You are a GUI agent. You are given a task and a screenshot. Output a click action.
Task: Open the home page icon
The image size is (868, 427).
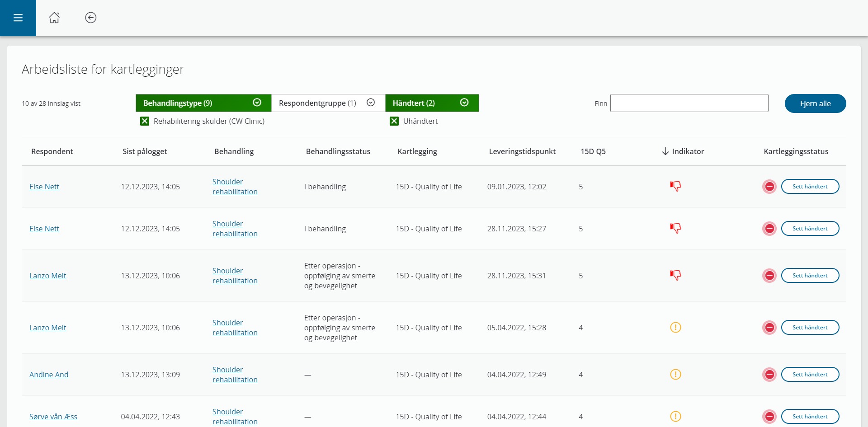[54, 18]
